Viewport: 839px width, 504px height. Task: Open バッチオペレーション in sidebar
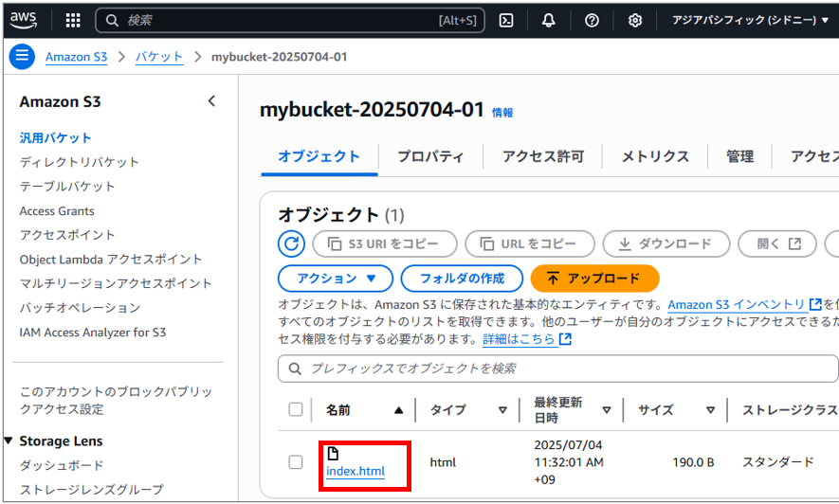(x=80, y=308)
